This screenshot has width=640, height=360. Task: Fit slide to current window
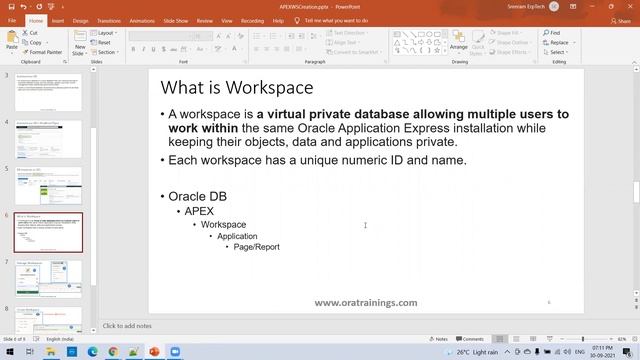pyautogui.click(x=635, y=339)
